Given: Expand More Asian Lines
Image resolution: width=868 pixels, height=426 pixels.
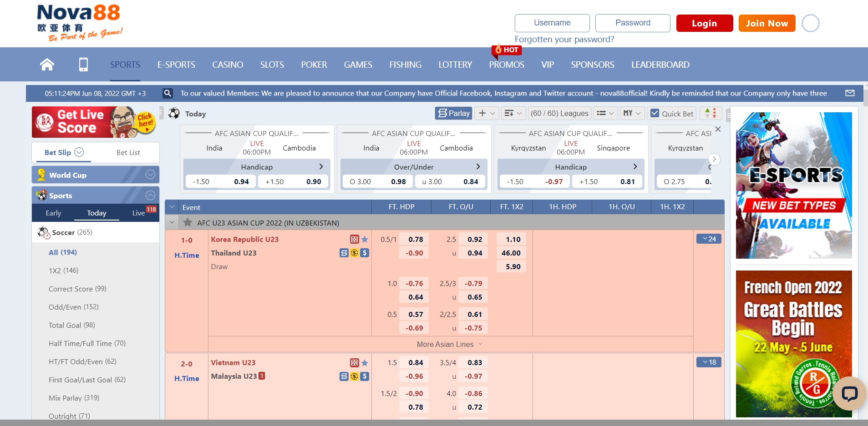Looking at the screenshot, I should point(450,344).
